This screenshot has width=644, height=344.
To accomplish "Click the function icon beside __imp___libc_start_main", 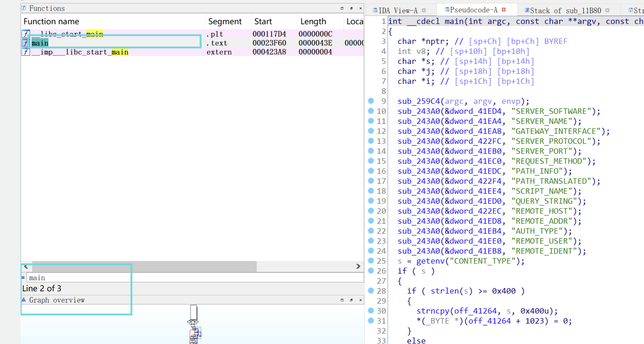I will (x=26, y=52).
